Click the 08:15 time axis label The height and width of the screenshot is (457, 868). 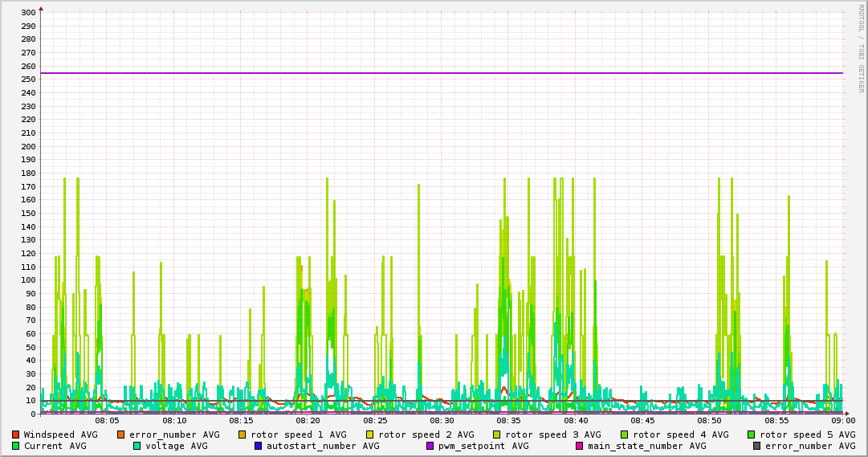pyautogui.click(x=241, y=421)
